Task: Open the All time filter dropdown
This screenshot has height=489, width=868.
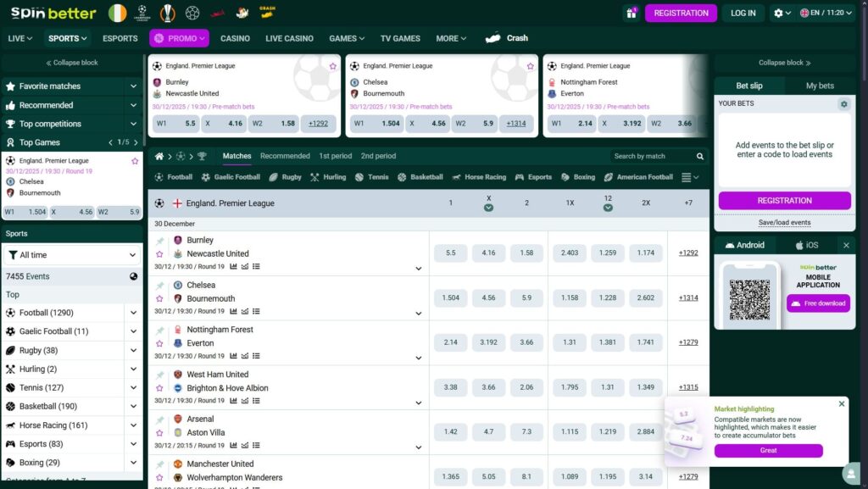Action: point(72,254)
